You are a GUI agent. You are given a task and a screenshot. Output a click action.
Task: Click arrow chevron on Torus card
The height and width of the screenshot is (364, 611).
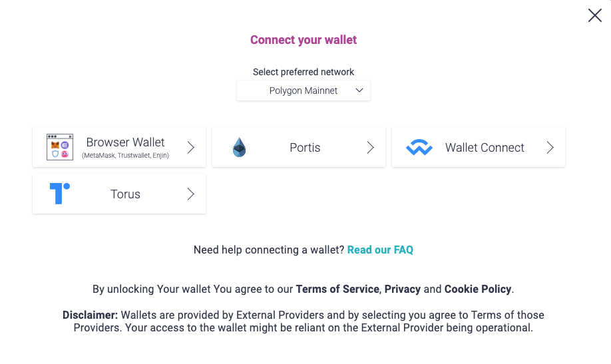[191, 194]
